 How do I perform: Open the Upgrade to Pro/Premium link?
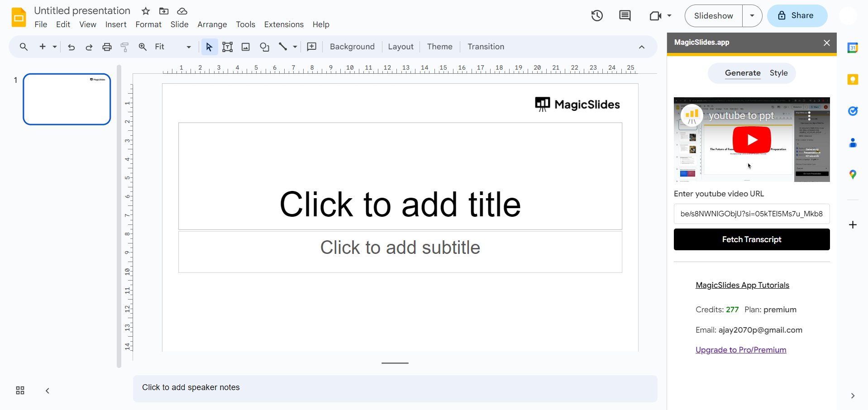point(740,350)
